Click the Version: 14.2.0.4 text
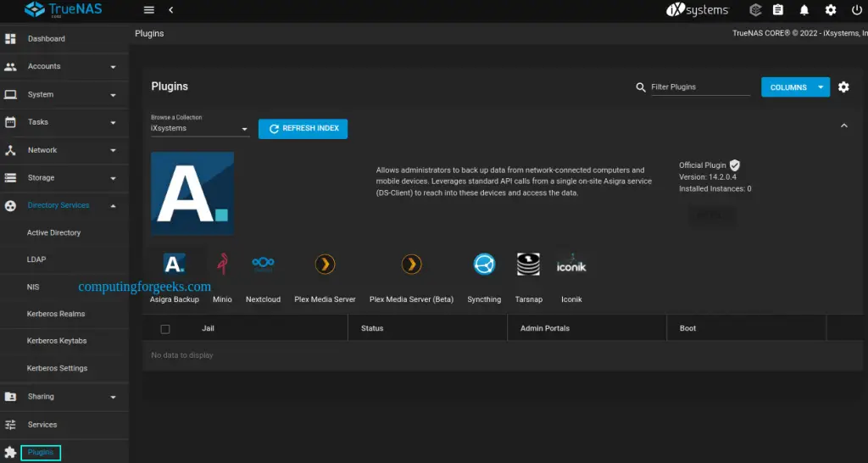 point(708,177)
